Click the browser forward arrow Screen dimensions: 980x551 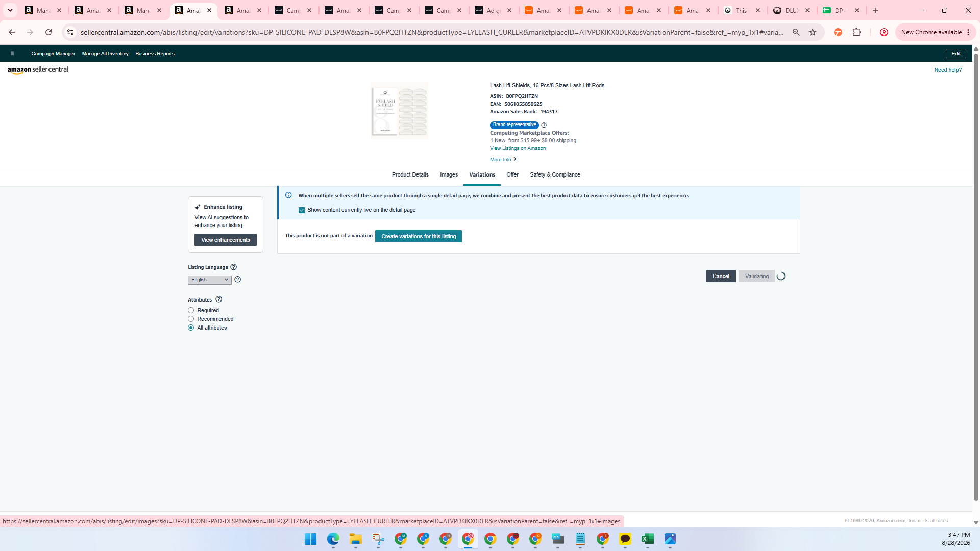[30, 32]
